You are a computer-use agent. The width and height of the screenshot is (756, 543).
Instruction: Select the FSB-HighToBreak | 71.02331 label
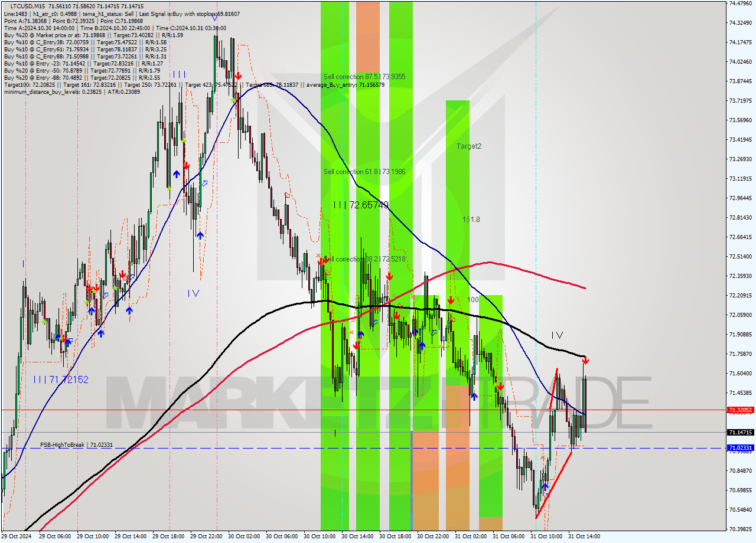[x=76, y=445]
